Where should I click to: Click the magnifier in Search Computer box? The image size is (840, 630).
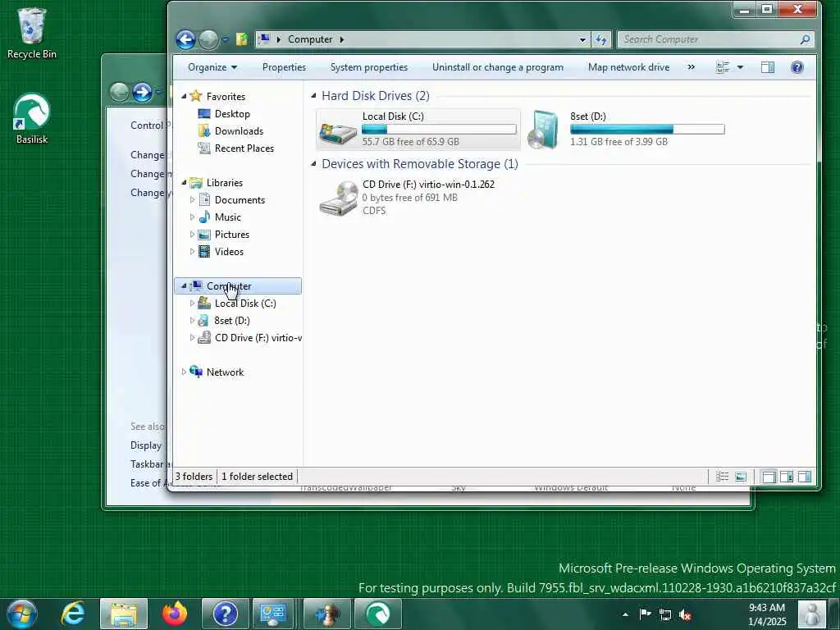point(805,39)
